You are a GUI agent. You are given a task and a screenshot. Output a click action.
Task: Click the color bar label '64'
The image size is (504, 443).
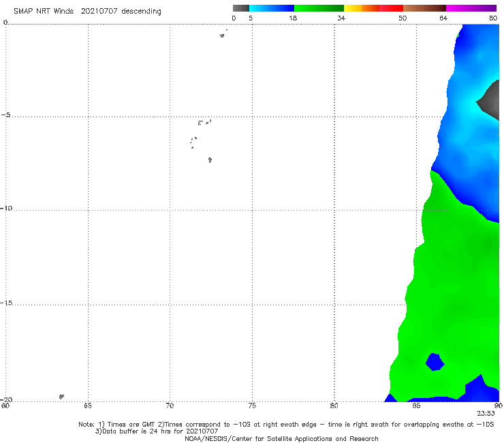click(443, 18)
